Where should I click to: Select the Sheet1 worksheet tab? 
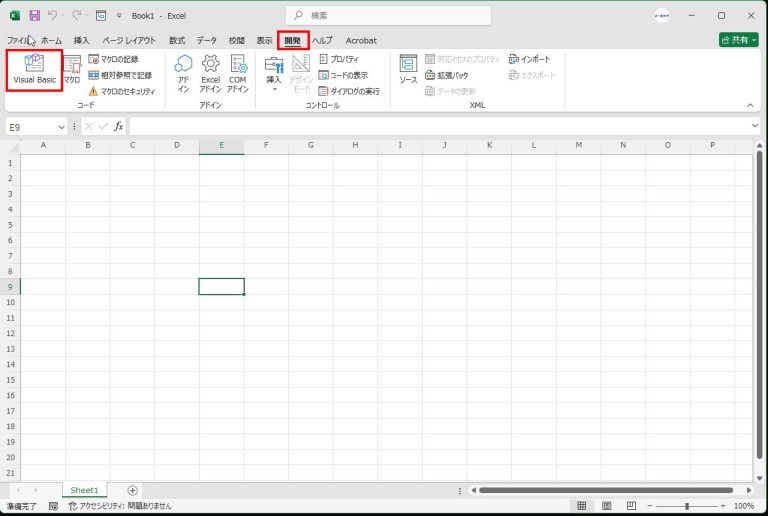(84, 490)
